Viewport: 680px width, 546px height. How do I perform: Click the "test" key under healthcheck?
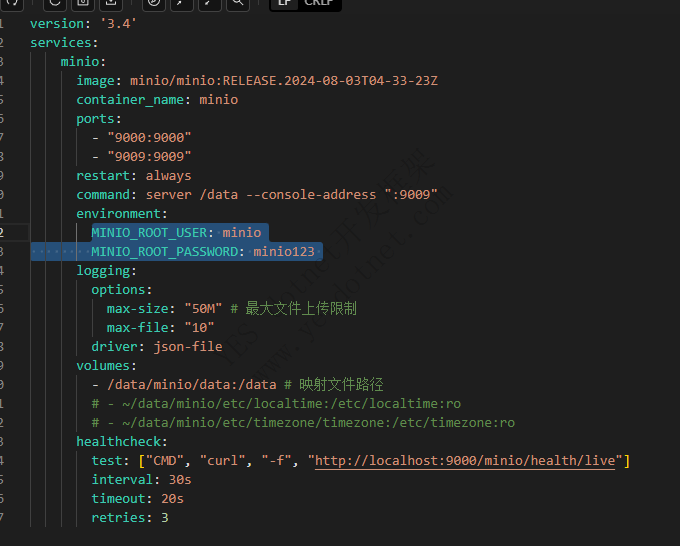(x=107, y=461)
